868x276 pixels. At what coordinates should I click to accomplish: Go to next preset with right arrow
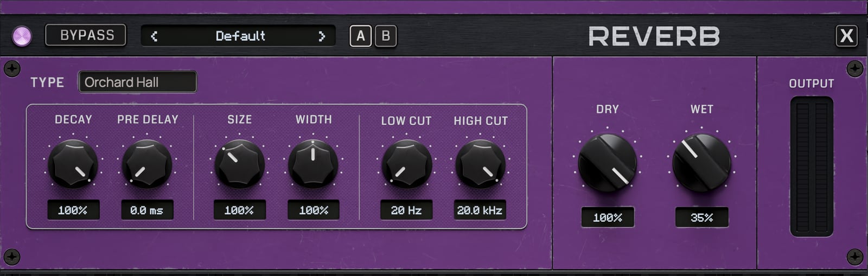(x=321, y=36)
